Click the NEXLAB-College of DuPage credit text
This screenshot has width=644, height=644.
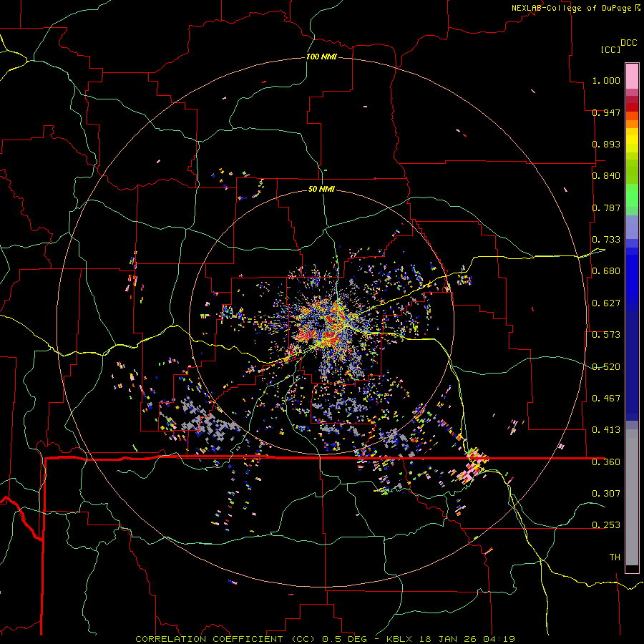coord(571,8)
